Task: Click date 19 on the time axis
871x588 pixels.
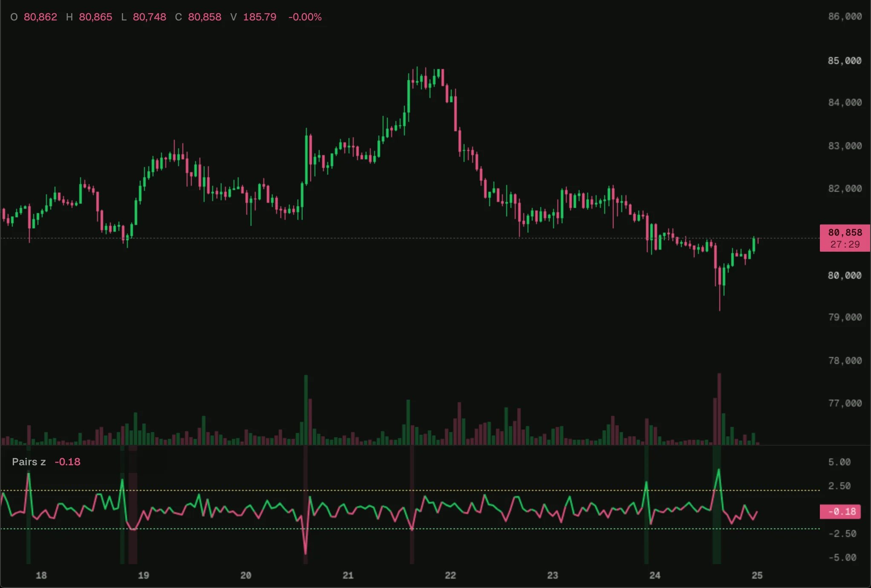Action: point(144,576)
